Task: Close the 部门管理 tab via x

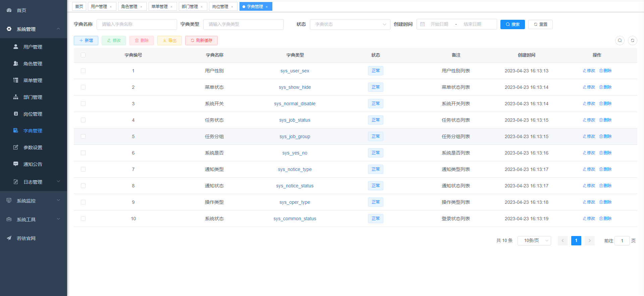Action: click(x=202, y=7)
